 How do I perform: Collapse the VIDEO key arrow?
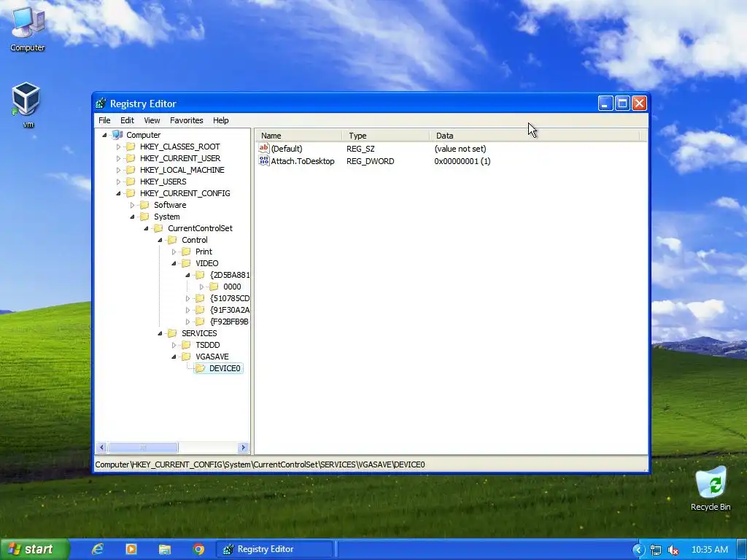[174, 263]
